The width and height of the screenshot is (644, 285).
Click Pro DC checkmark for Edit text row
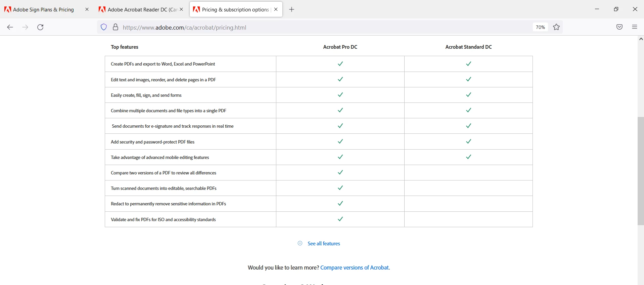(340, 79)
